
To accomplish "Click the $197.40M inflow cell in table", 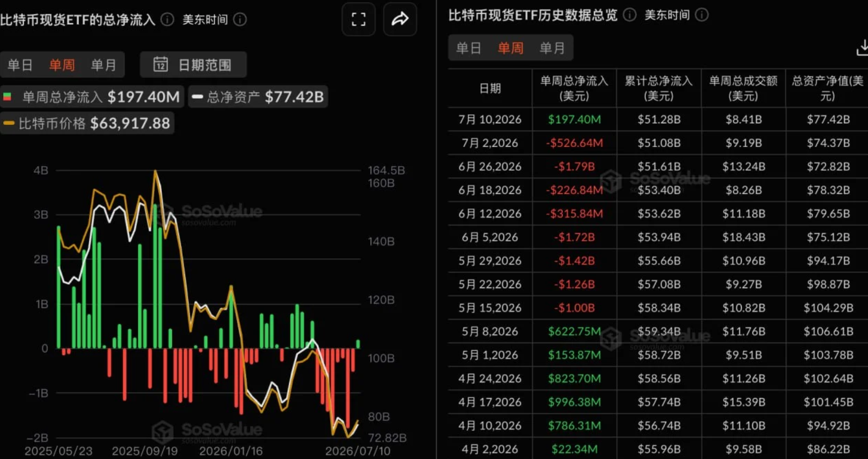I will click(x=574, y=119).
